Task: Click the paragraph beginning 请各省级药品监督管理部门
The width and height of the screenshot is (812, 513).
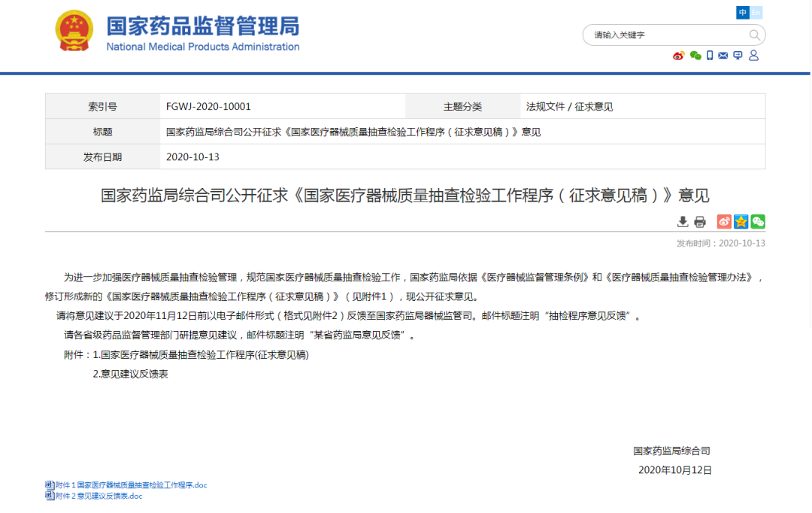Action: (x=239, y=335)
